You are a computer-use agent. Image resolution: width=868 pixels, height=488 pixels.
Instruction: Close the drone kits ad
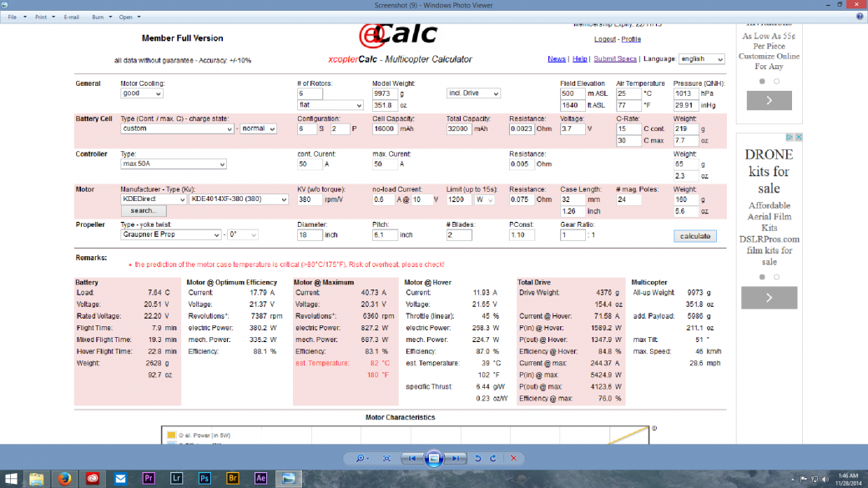pos(798,137)
